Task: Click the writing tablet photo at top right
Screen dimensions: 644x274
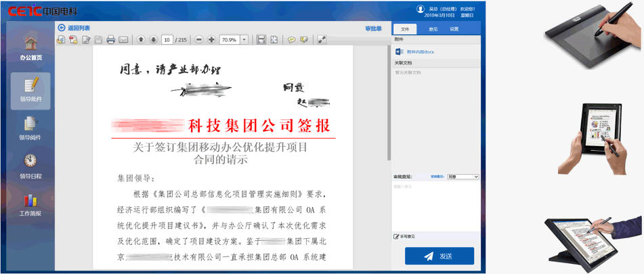Action: click(593, 36)
